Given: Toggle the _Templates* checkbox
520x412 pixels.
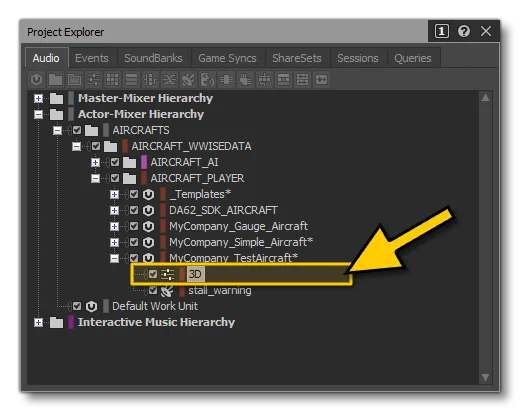Looking at the screenshot, I should [134, 194].
